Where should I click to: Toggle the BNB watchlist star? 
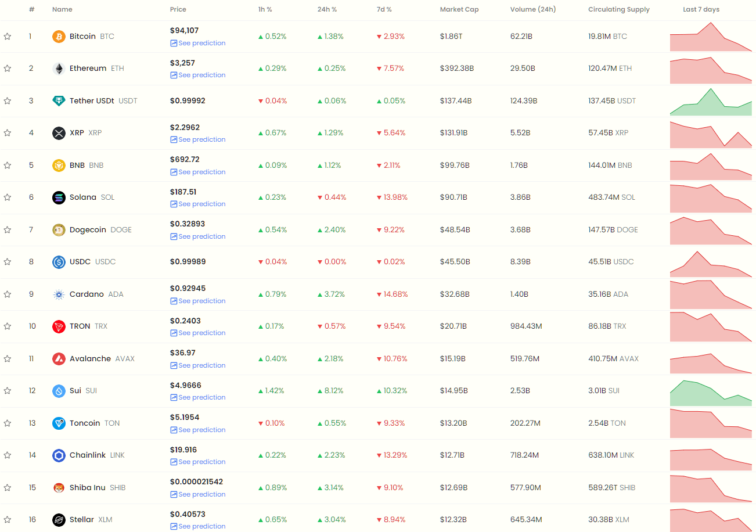[x=8, y=166]
